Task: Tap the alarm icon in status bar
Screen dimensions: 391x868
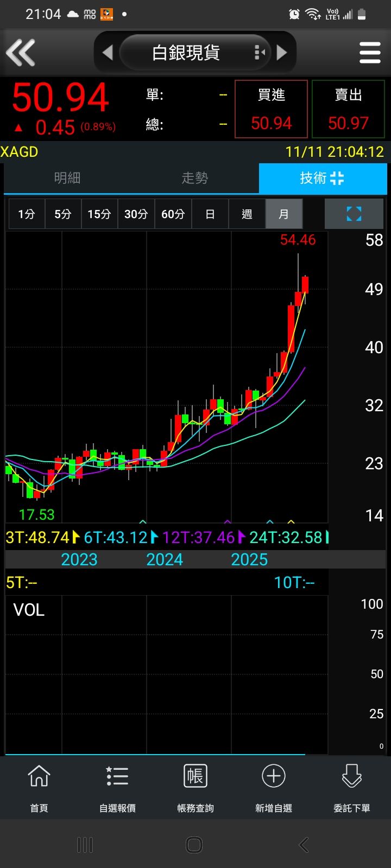Action: (294, 14)
